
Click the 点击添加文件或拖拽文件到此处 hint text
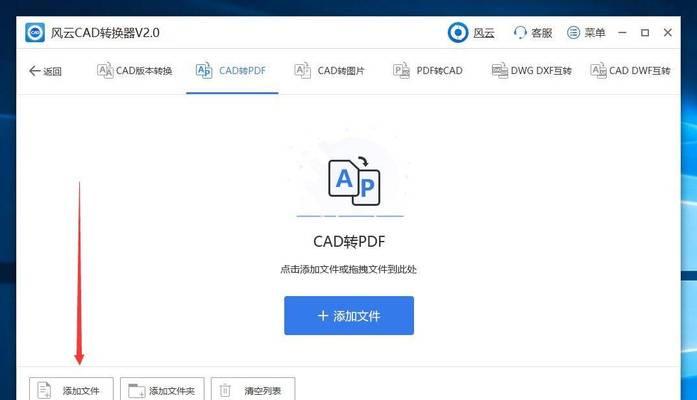point(348,269)
